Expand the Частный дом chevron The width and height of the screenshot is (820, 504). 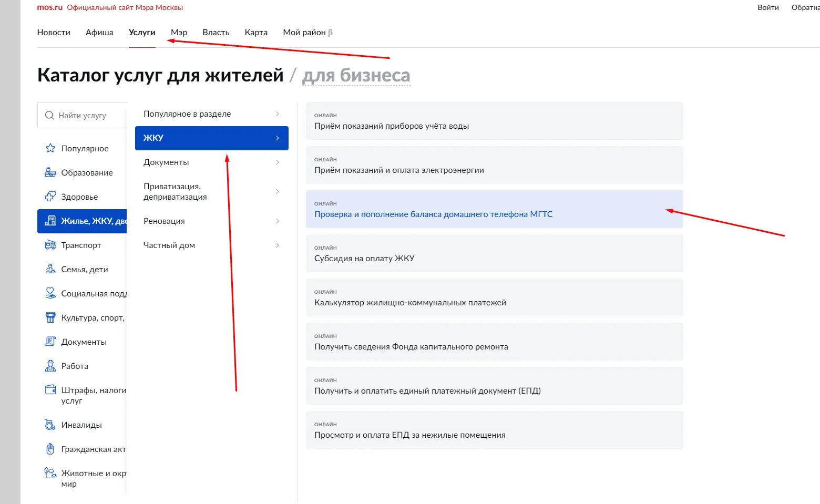278,245
